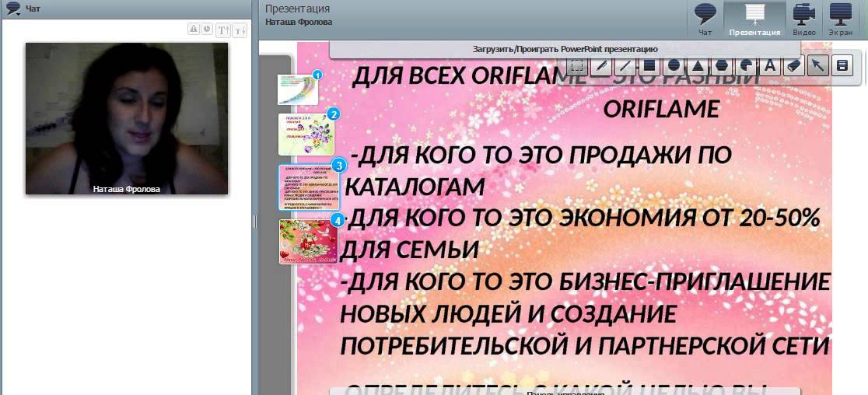Select the hexagon shape tool

pyautogui.click(x=721, y=66)
